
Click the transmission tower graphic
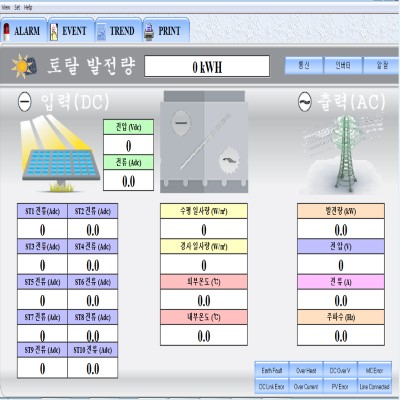[345, 154]
